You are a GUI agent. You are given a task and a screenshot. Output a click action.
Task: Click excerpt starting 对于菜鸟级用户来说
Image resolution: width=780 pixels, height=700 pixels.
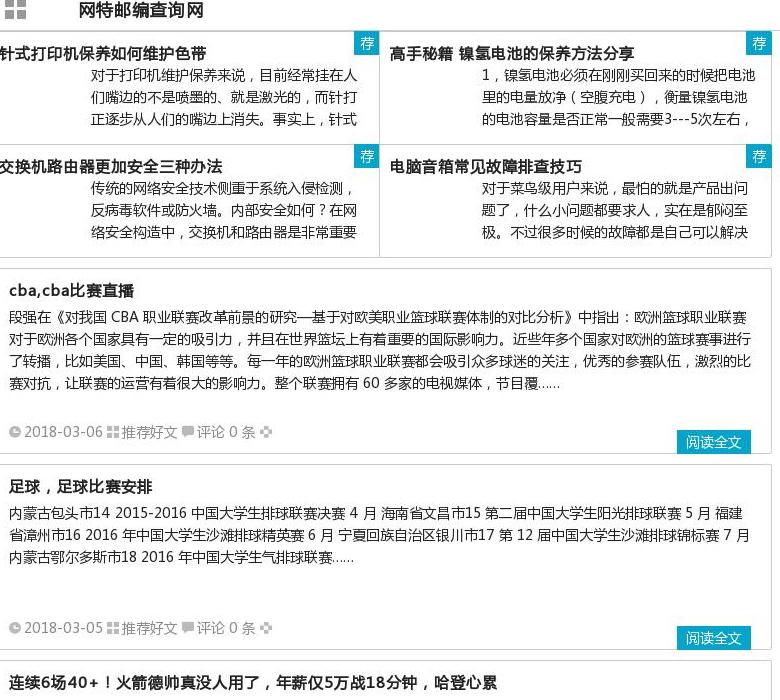point(615,210)
